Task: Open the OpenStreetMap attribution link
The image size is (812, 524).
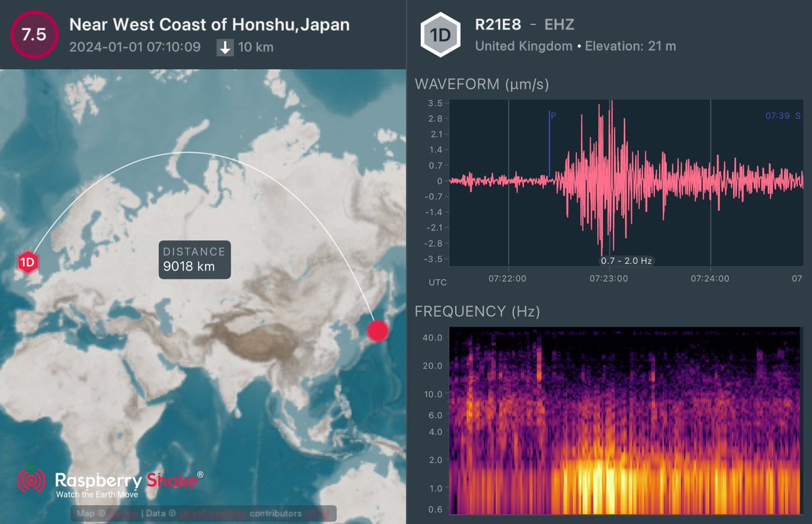Action: pos(212,515)
